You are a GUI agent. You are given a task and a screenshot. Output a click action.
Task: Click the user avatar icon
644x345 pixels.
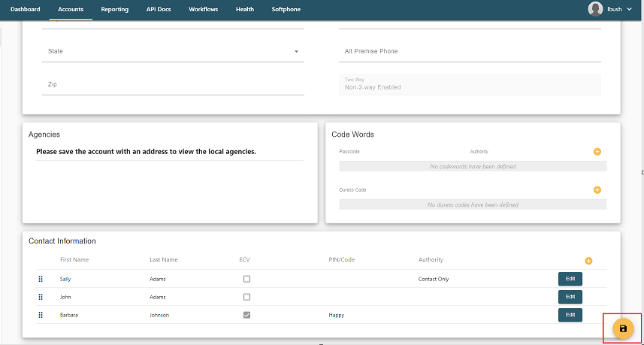tap(595, 9)
